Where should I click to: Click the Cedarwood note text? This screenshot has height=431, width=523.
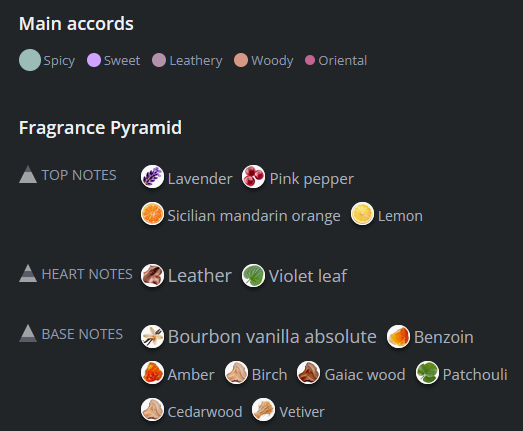click(x=205, y=412)
